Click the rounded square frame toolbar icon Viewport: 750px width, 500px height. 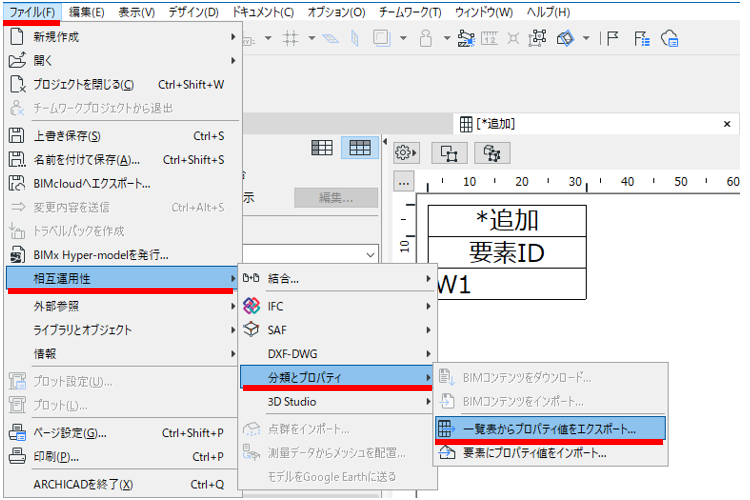coord(382,38)
